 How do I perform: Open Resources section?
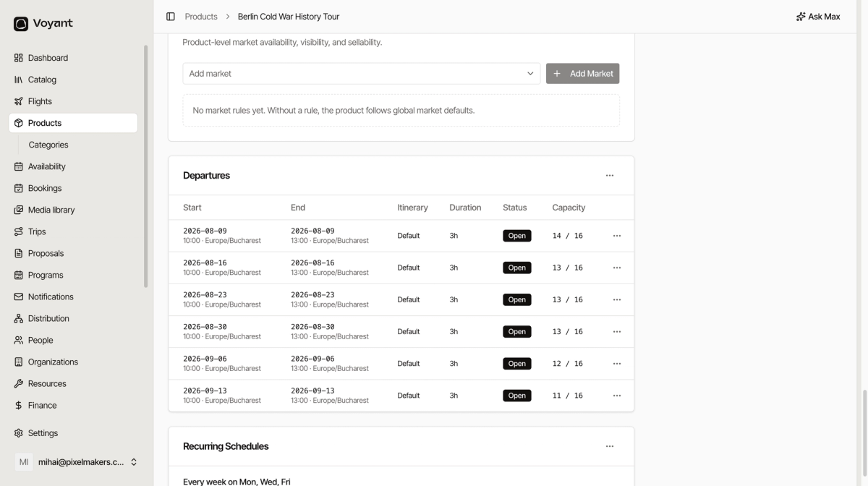point(73,383)
